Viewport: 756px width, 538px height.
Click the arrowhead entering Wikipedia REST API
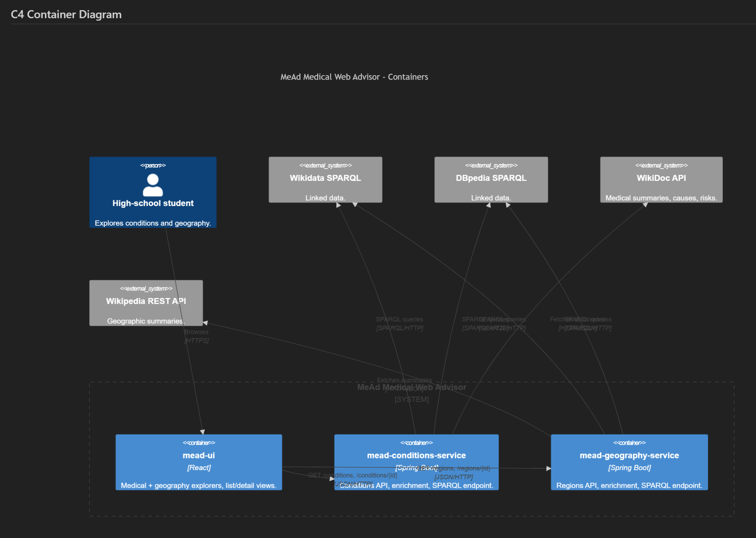coord(205,323)
